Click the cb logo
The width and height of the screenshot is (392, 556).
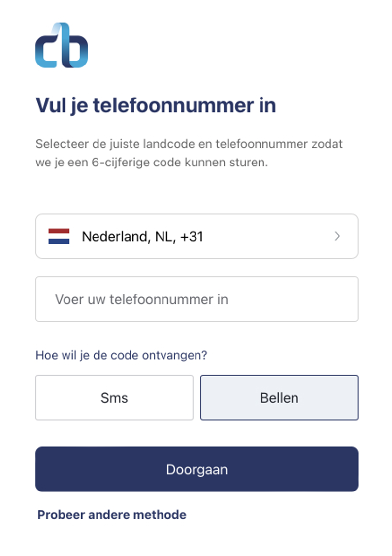point(62,45)
